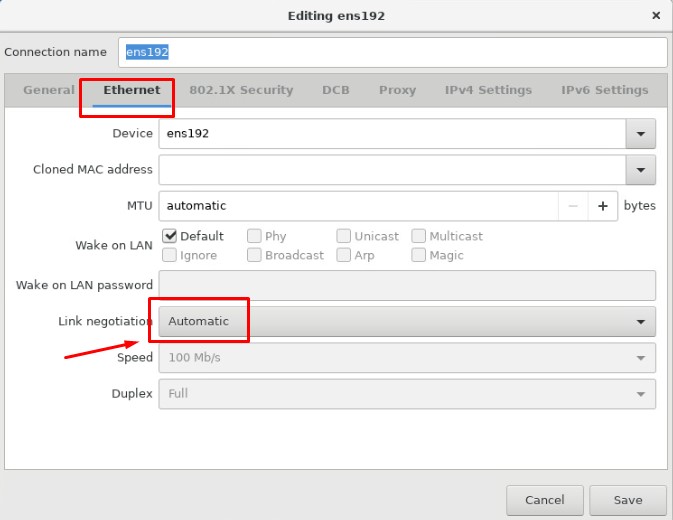Image resolution: width=673 pixels, height=520 pixels.
Task: Uncheck the Default Wake on LAN checkbox
Action: click(x=170, y=236)
